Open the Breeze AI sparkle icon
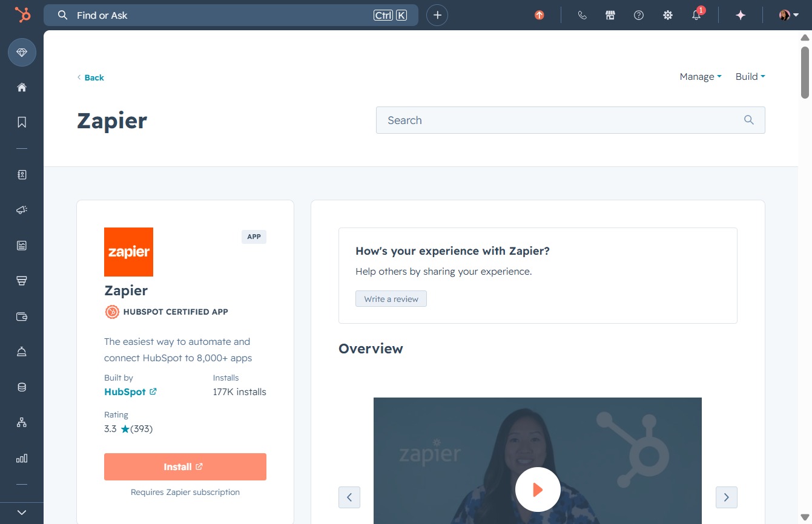Screen dimensions: 812x524 741,15
